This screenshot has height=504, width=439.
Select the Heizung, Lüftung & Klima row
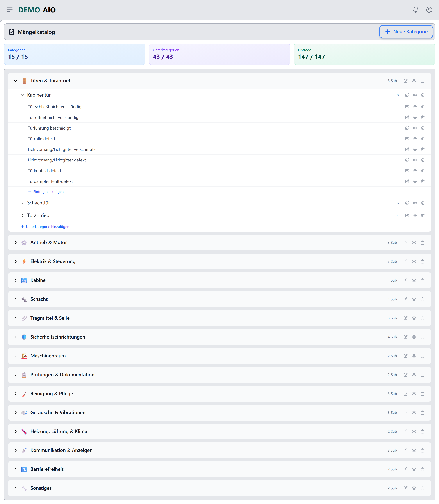tap(220, 431)
